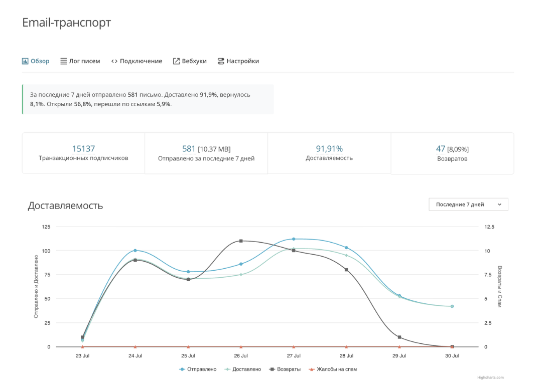Click the chevron arrow of period selector

[499, 205]
